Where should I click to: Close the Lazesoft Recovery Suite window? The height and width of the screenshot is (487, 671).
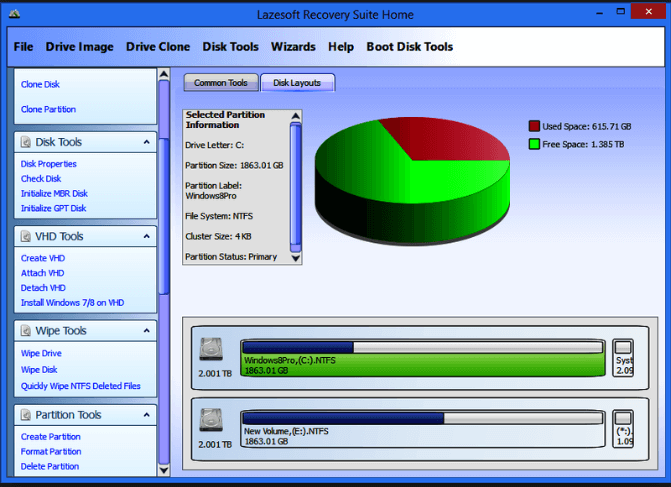[649, 12]
